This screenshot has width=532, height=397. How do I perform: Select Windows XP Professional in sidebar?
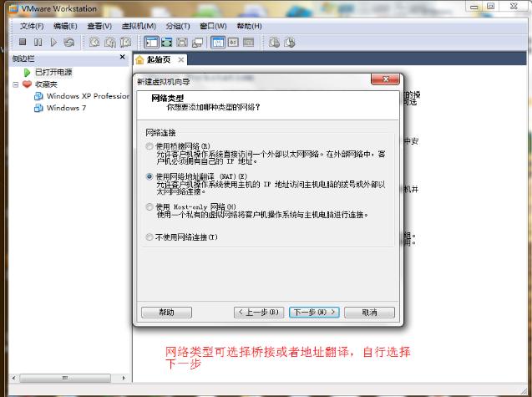pyautogui.click(x=88, y=96)
